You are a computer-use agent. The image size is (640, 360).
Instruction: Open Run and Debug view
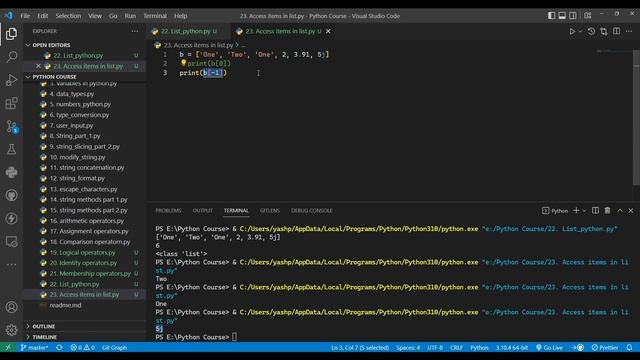pos(11,80)
